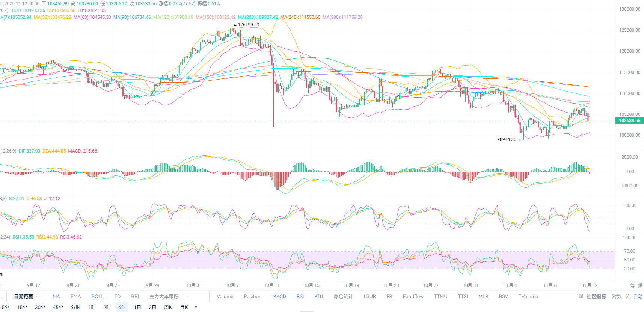
Task: Switch to the 1日 daily timeframe
Action: click(x=137, y=307)
